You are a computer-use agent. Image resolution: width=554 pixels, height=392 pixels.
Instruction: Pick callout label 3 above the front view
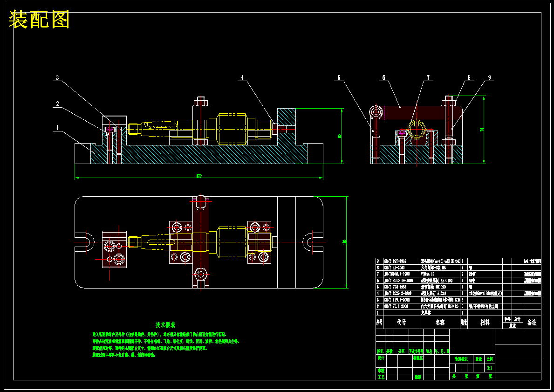coord(58,77)
